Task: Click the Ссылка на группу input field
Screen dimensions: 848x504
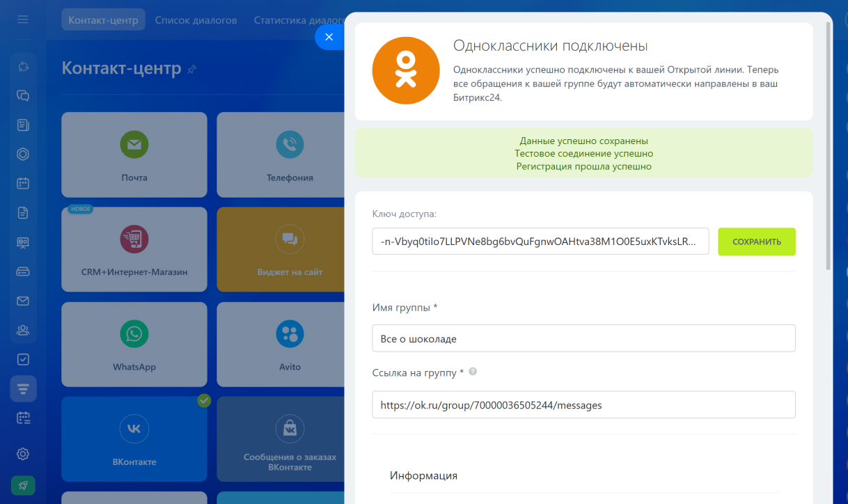Action: [x=583, y=404]
